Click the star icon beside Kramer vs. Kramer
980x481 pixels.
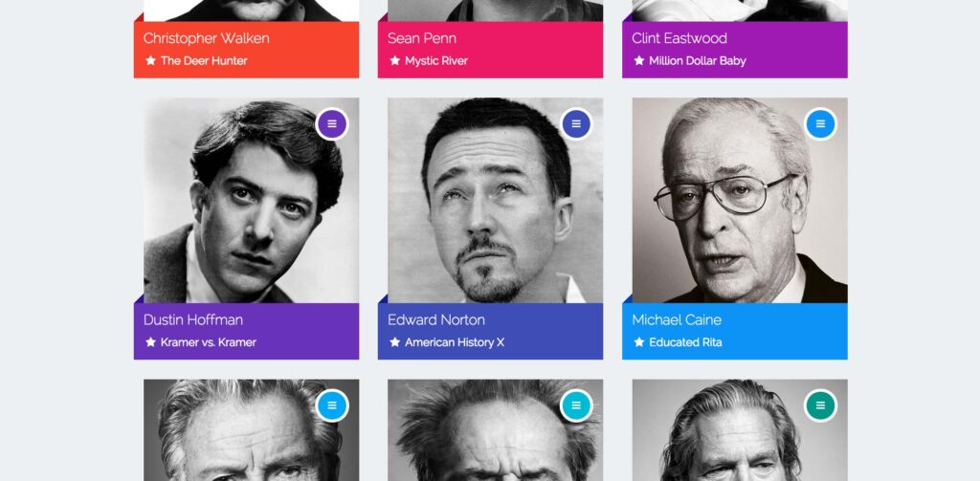pyautogui.click(x=150, y=341)
